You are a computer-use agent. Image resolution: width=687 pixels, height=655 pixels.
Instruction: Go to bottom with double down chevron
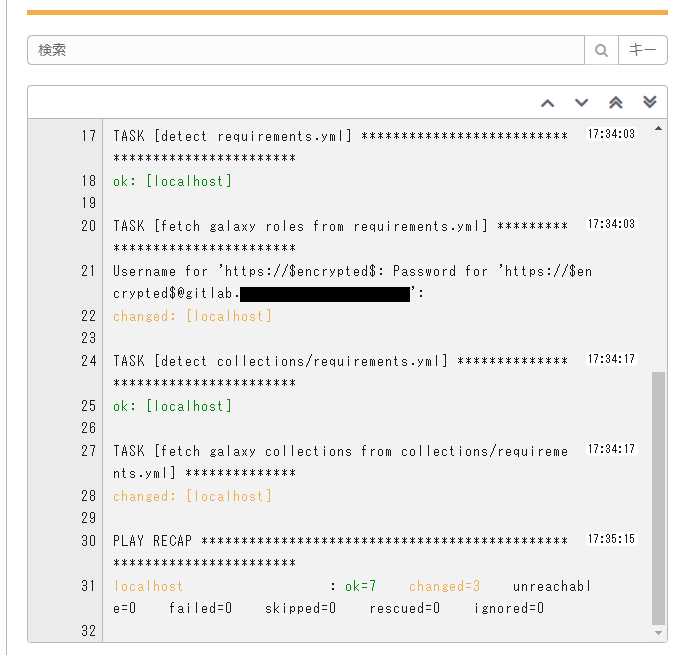(650, 103)
